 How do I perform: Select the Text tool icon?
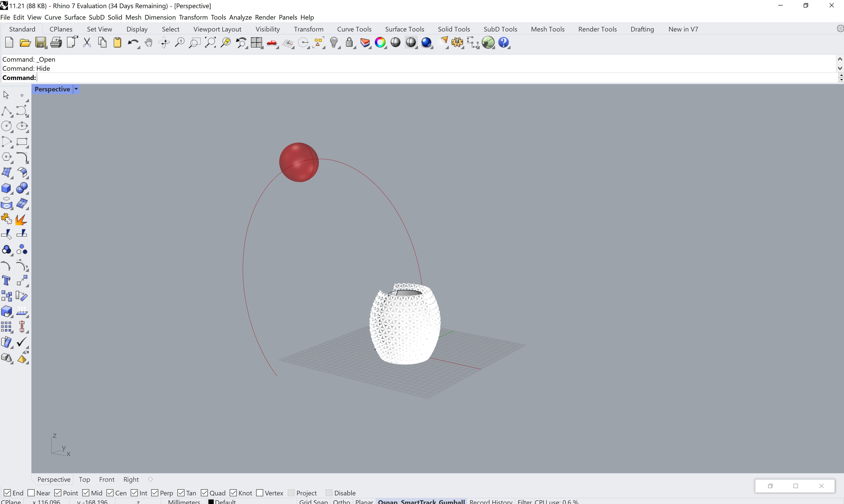[x=6, y=281]
